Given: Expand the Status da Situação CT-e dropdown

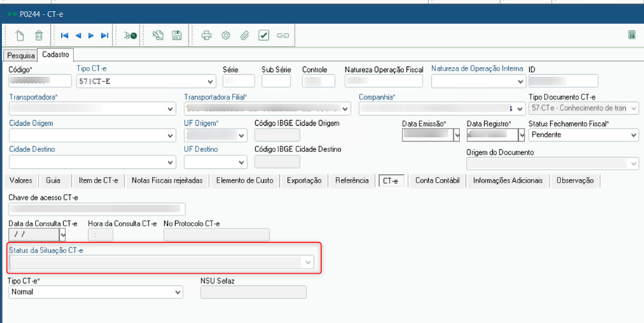Looking at the screenshot, I should point(308,262).
